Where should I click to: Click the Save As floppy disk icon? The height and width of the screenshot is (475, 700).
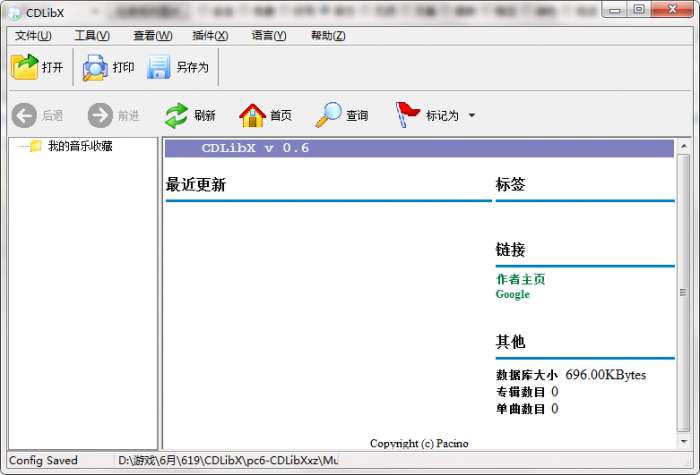tap(159, 67)
